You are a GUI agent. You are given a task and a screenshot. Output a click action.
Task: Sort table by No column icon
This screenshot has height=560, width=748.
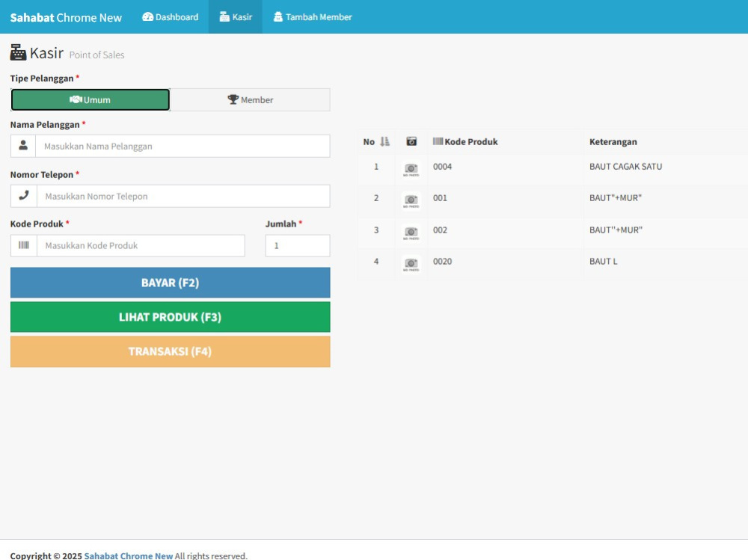385,141
